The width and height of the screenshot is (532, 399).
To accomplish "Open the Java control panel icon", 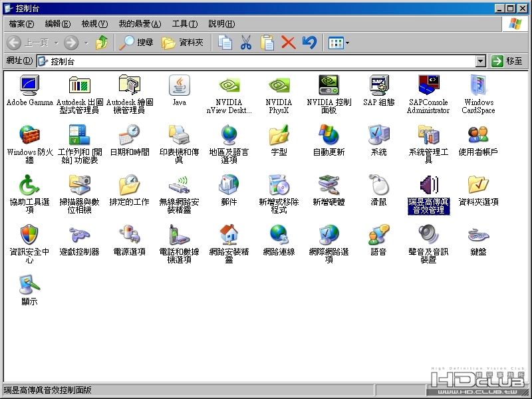I will pos(179,86).
